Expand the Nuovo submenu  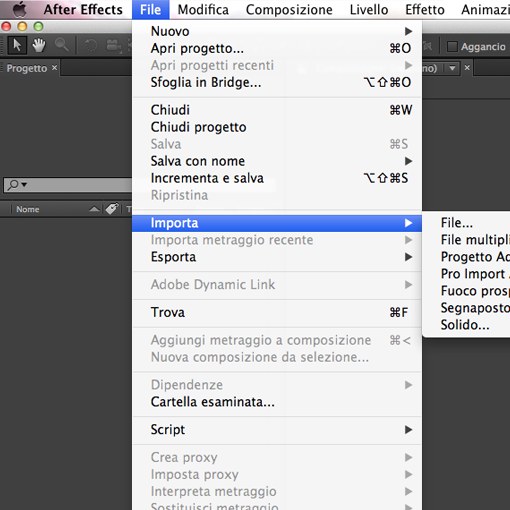(x=277, y=31)
